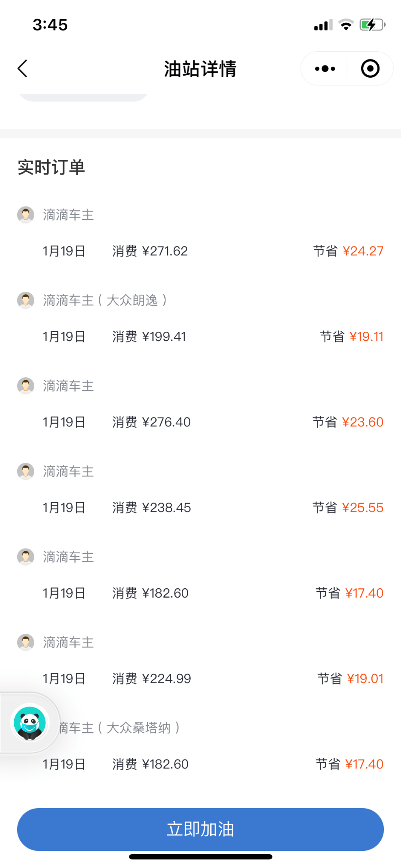Viewport: 401px width, 868px height.
Task: Select the order with 消费 ¥271.62
Action: tap(150, 251)
